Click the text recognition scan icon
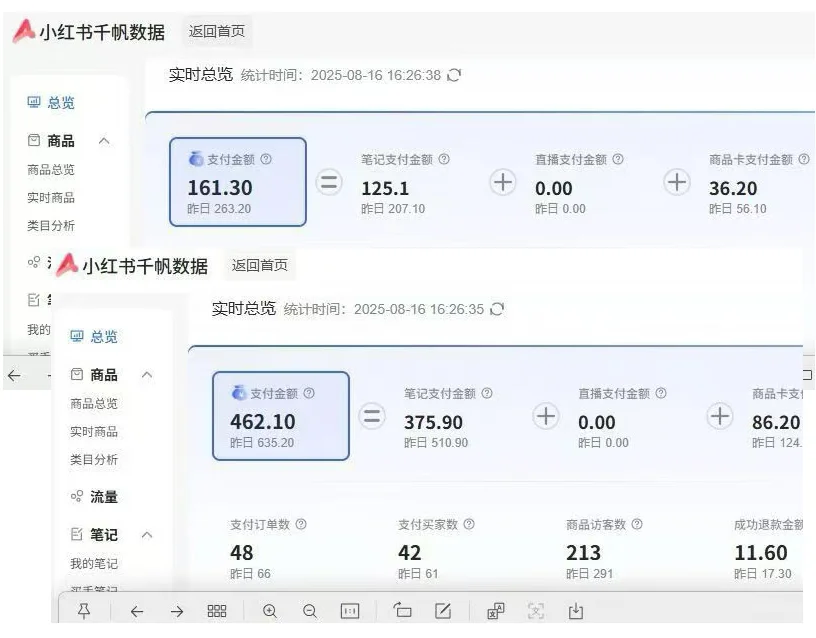The width and height of the screenshot is (816, 638). point(536,611)
